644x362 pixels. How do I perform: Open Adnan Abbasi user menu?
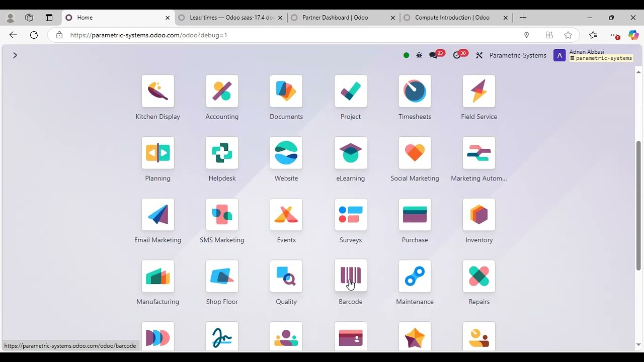593,55
